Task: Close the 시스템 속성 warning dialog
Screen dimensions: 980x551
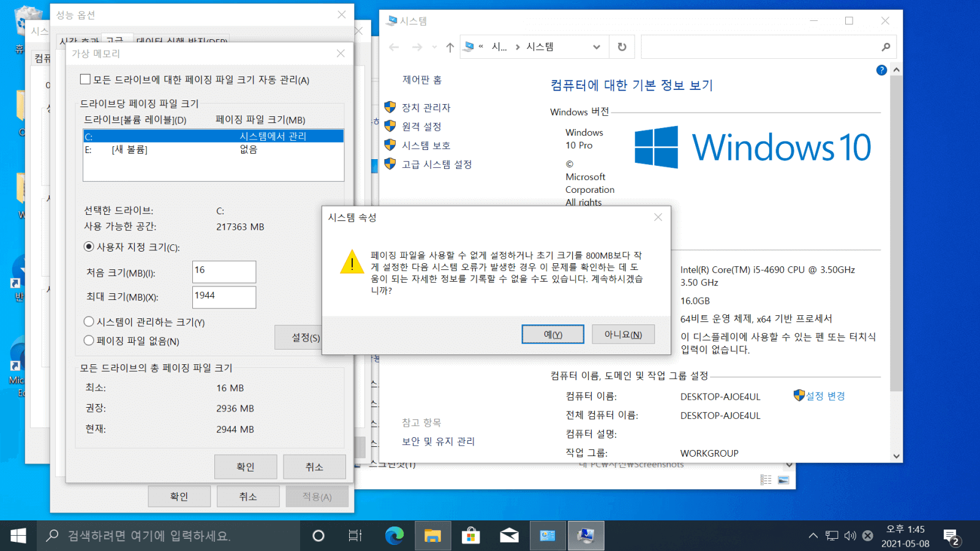Action: coord(658,217)
